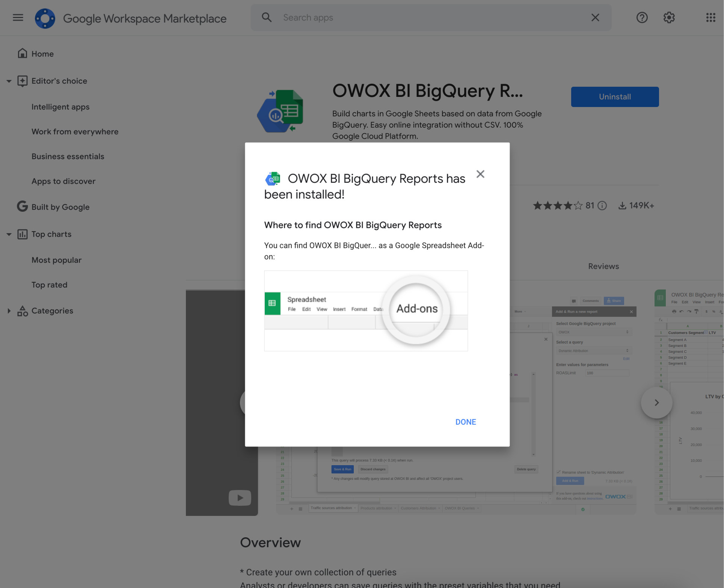
Task: Click the Editor's choice star icon
Action: click(22, 81)
